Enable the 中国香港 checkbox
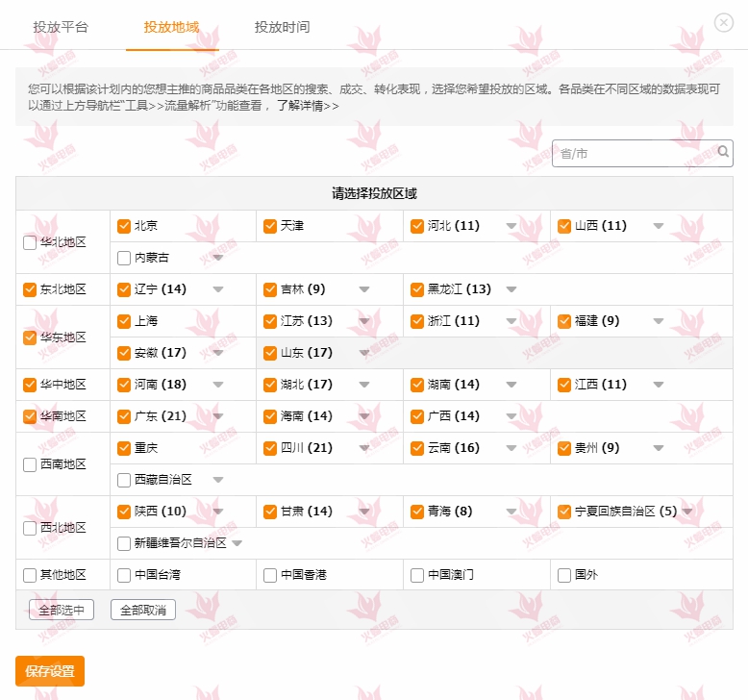 (x=270, y=575)
